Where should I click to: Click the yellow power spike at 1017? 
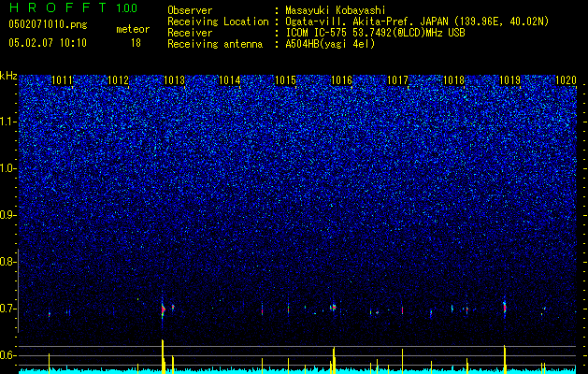click(402, 361)
